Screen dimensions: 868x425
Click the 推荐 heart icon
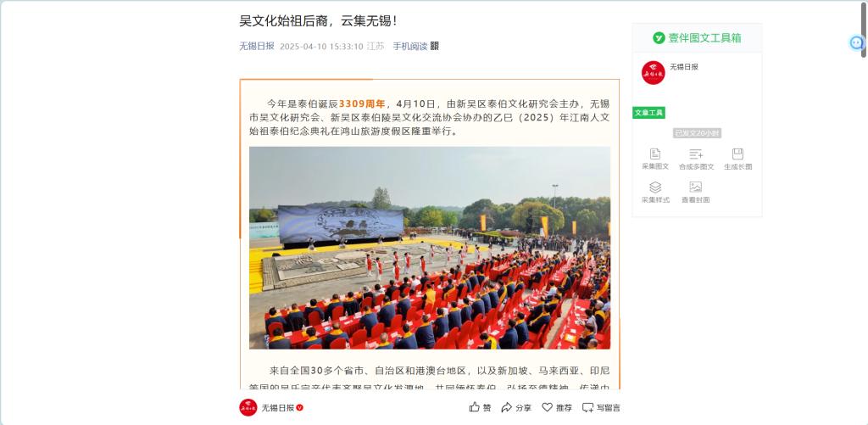pyautogui.click(x=547, y=407)
